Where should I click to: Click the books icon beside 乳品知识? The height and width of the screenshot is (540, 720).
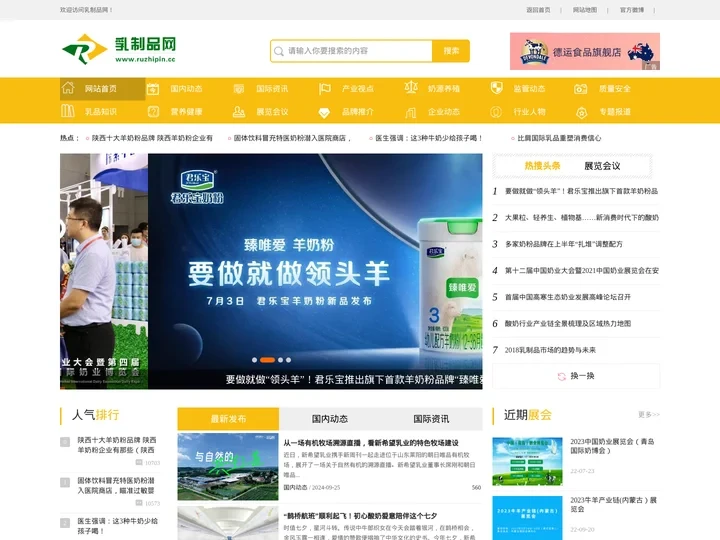tap(68, 111)
